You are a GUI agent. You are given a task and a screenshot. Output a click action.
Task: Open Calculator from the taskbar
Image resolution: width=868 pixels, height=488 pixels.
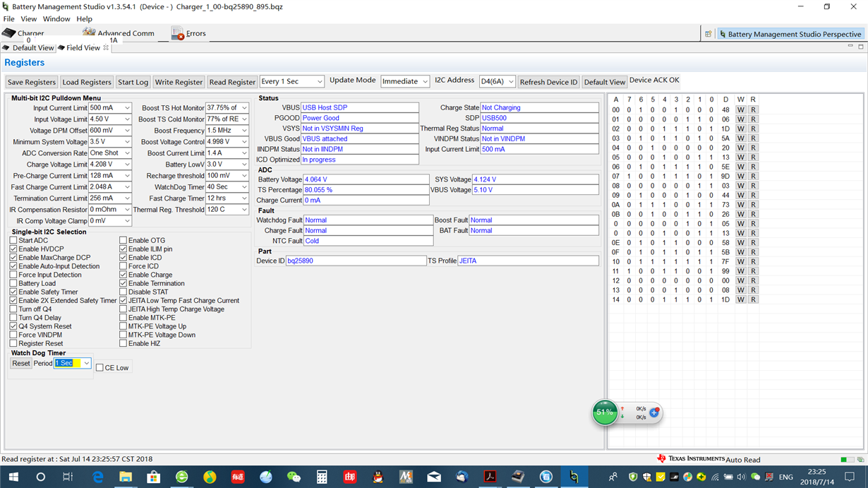[322, 477]
